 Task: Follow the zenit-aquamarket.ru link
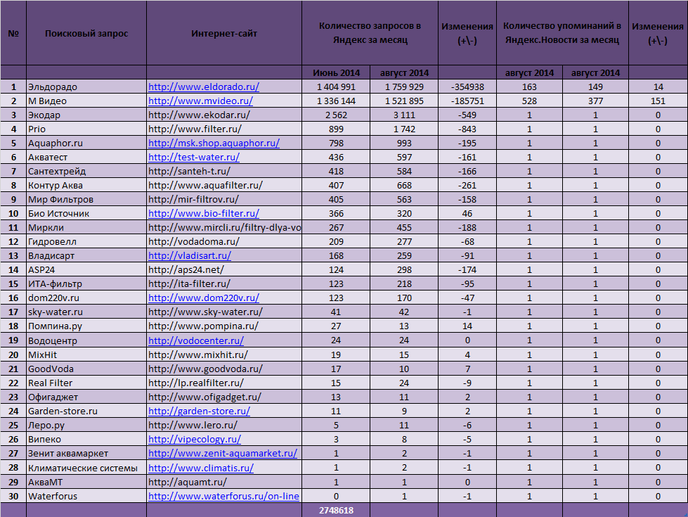222,453
